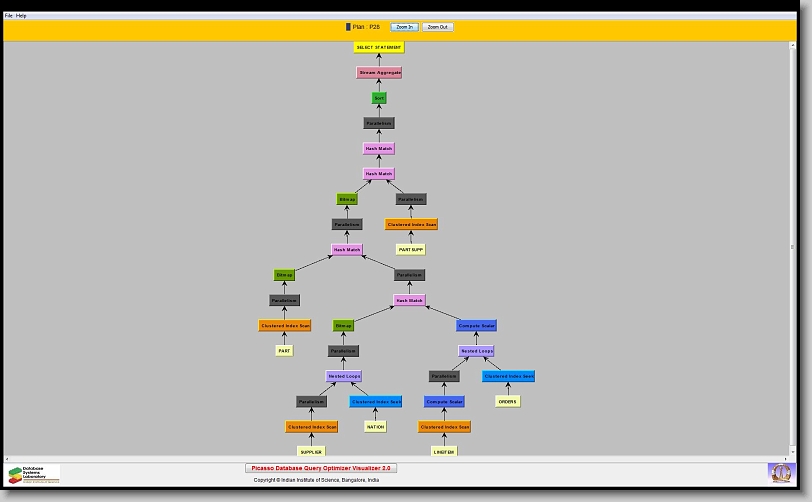The image size is (812, 502).
Task: Open the Help menu
Action: point(22,16)
